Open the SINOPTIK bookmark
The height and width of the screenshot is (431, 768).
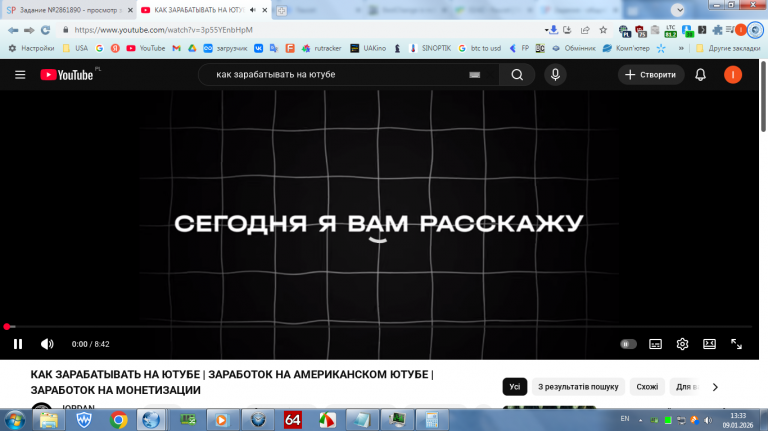430,48
